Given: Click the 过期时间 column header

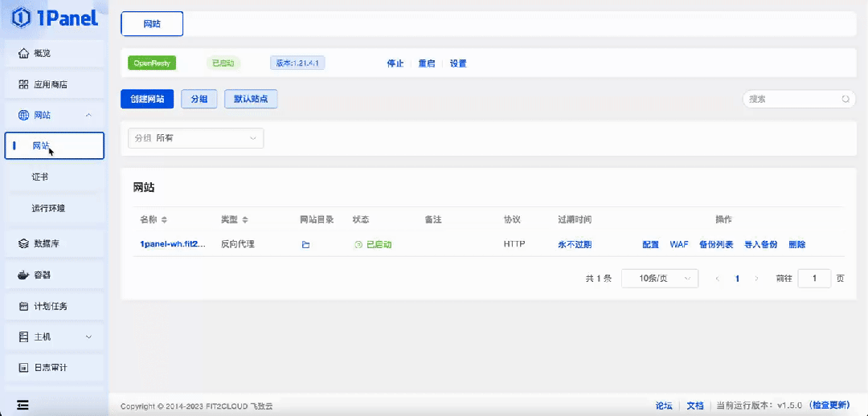Looking at the screenshot, I should click(x=575, y=219).
